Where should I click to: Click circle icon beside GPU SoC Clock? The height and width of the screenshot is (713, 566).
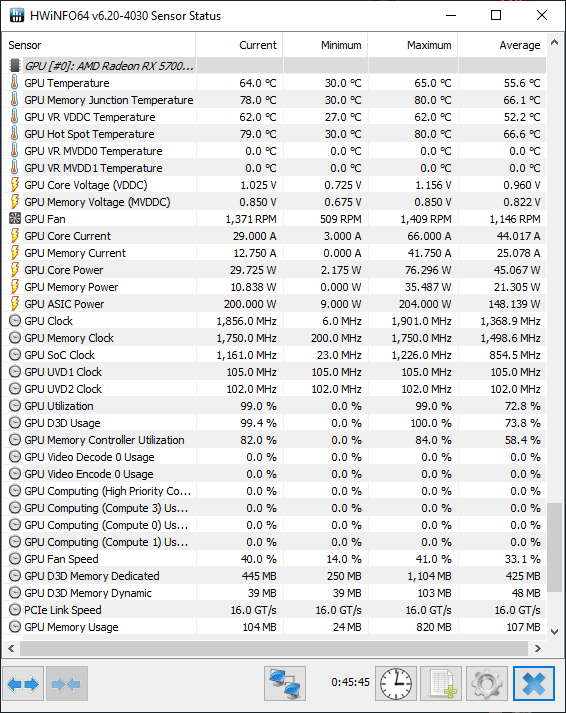pos(15,355)
